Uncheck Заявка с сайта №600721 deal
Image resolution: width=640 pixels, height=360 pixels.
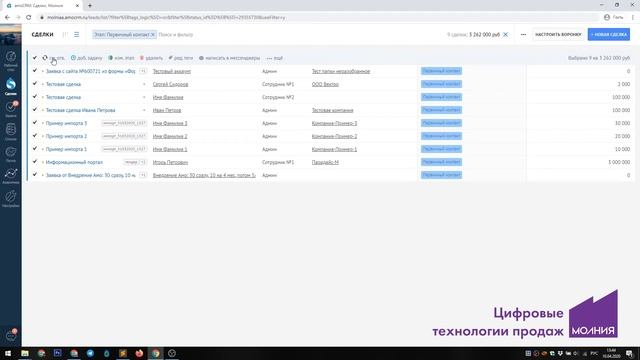coord(35,71)
